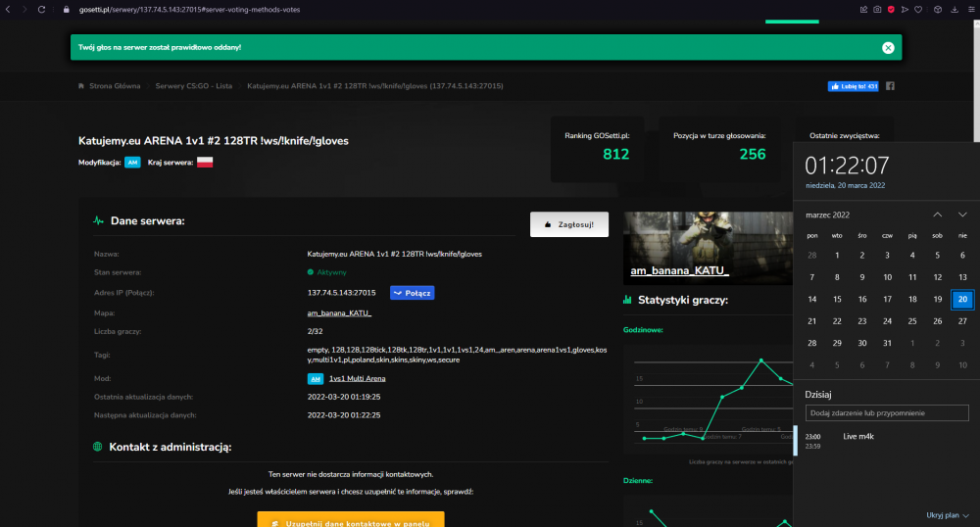The width and height of the screenshot is (980, 527).
Task: Open the am_banana_KATU_ map thumbnail image
Action: pyautogui.click(x=709, y=249)
